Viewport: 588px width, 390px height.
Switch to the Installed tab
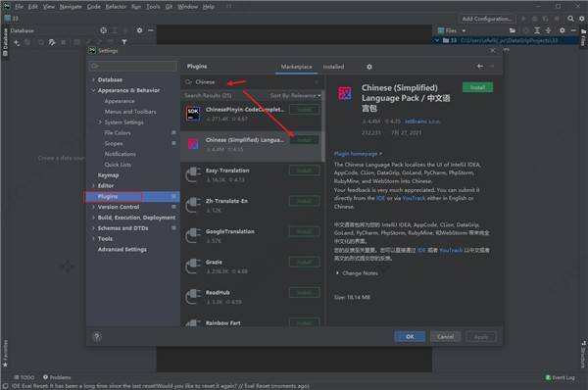[x=333, y=67]
